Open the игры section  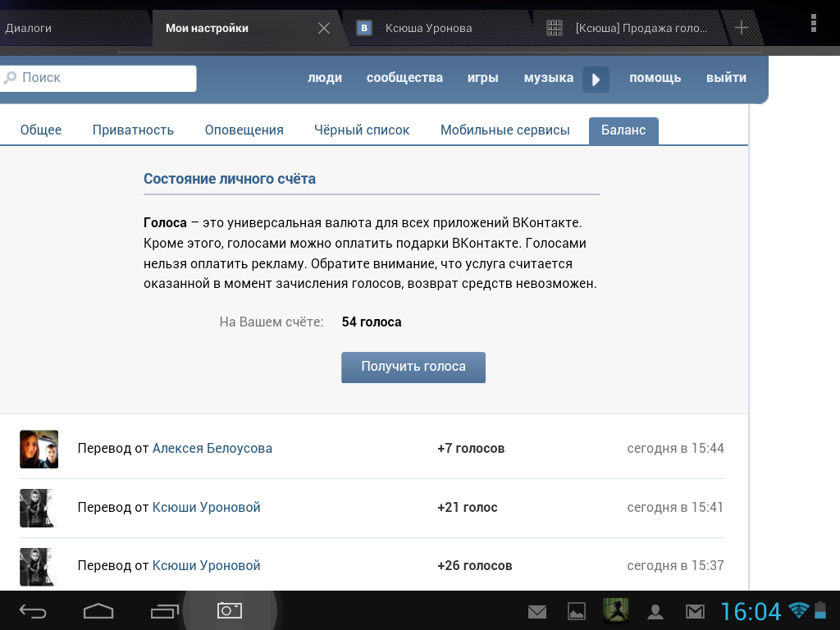(482, 78)
